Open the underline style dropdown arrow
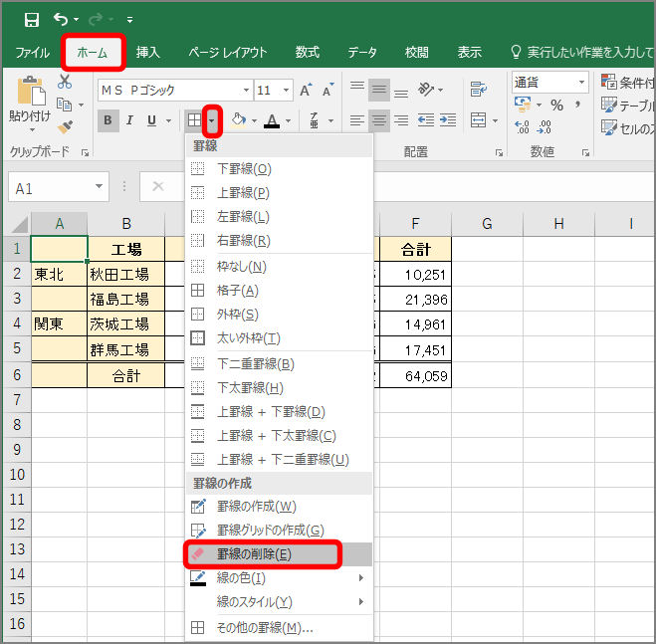The image size is (656, 644). 168,120
